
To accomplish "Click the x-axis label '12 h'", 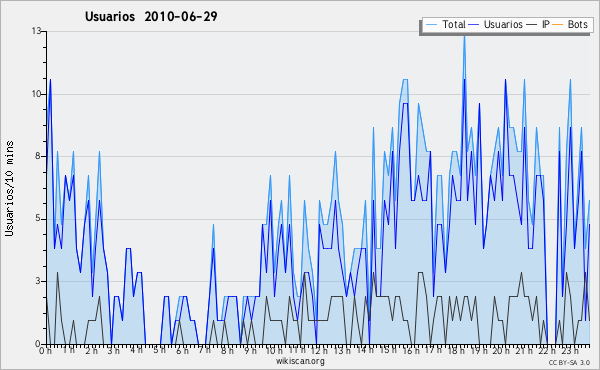I will (x=319, y=350).
